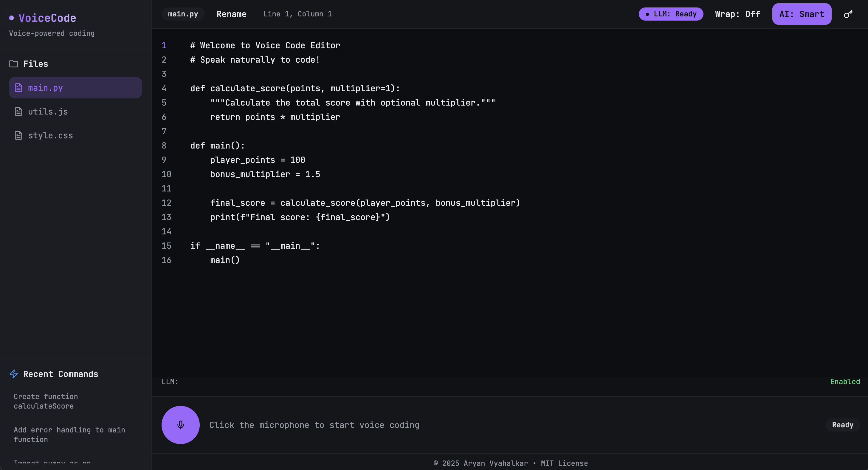
Task: Toggle the LLM: Ready status pill
Action: [x=671, y=14]
